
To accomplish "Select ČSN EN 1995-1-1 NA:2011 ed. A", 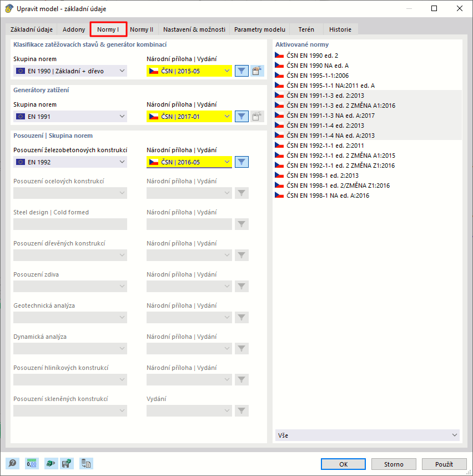I will [x=368, y=86].
